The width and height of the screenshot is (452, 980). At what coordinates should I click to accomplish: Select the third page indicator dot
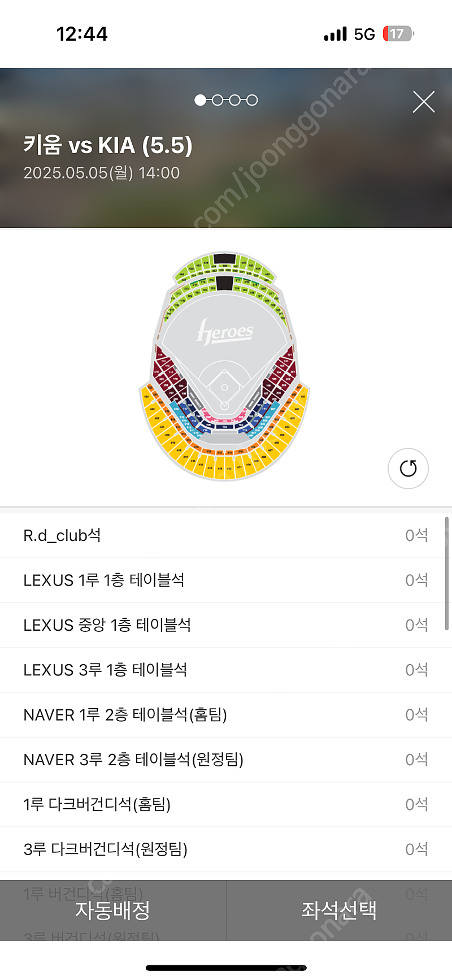[x=235, y=100]
